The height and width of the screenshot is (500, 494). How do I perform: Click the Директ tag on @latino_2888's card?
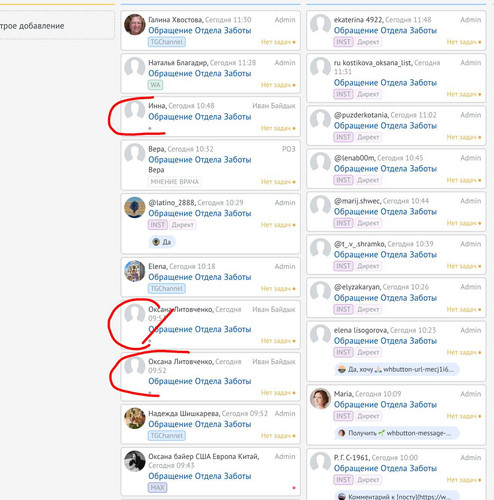pyautogui.click(x=183, y=225)
